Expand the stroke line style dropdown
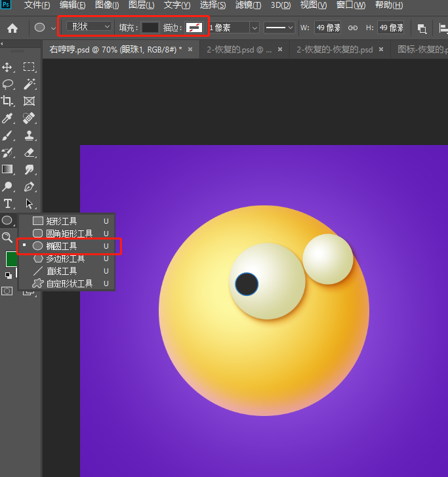Image resolution: width=448 pixels, height=477 pixels. click(x=279, y=28)
